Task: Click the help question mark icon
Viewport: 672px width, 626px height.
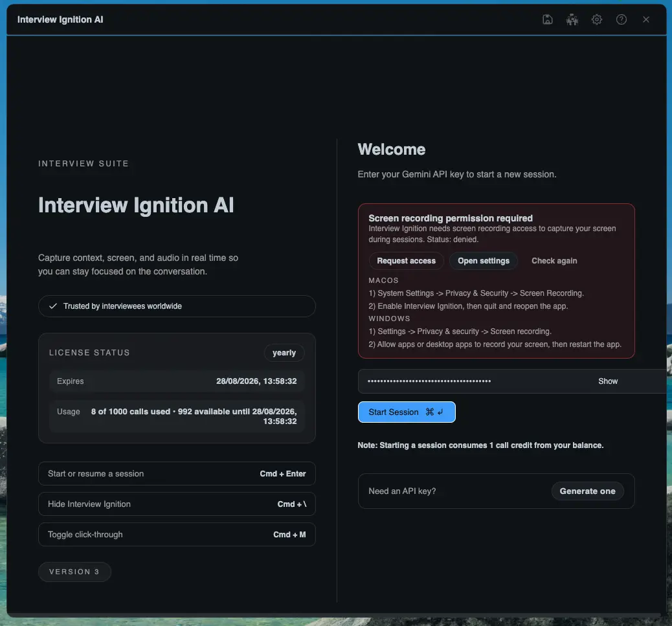Action: coord(621,19)
